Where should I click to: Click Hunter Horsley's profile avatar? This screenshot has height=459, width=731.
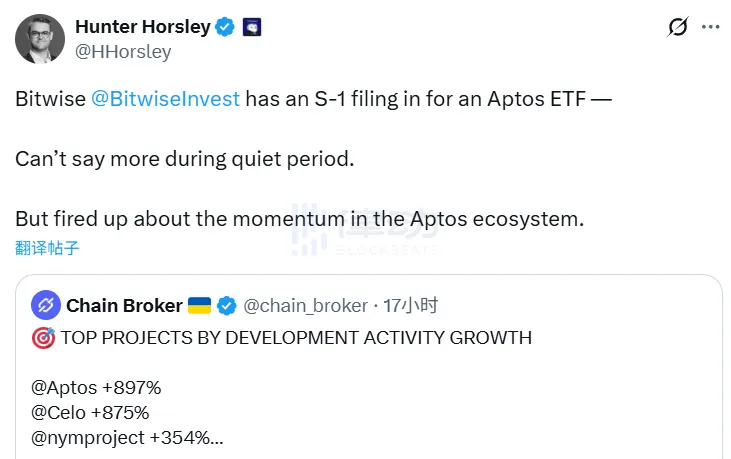click(x=39, y=39)
